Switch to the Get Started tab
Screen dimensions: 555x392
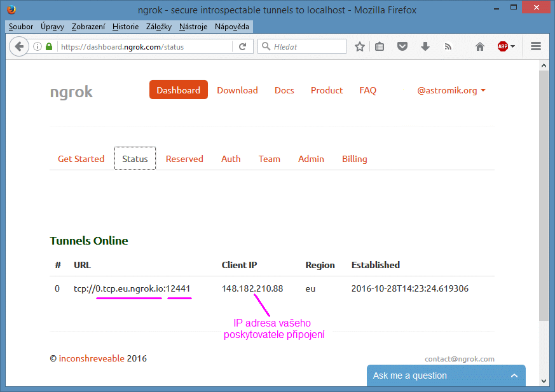(x=81, y=159)
